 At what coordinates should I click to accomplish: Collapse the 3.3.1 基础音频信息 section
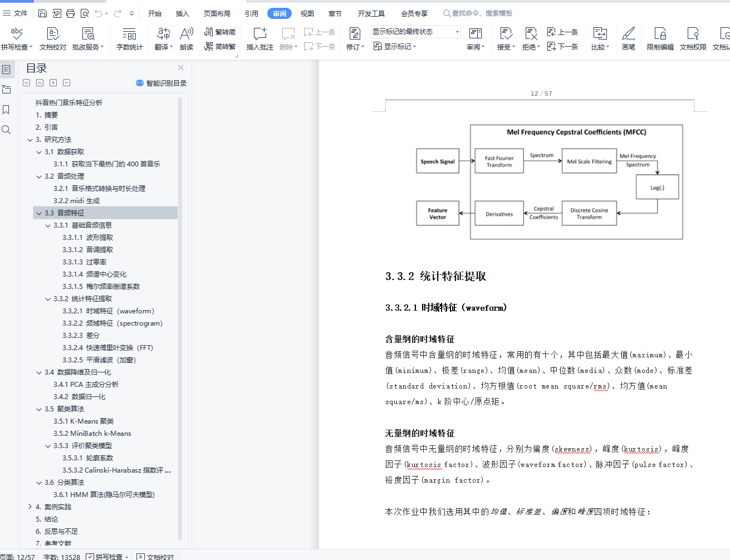(x=48, y=225)
